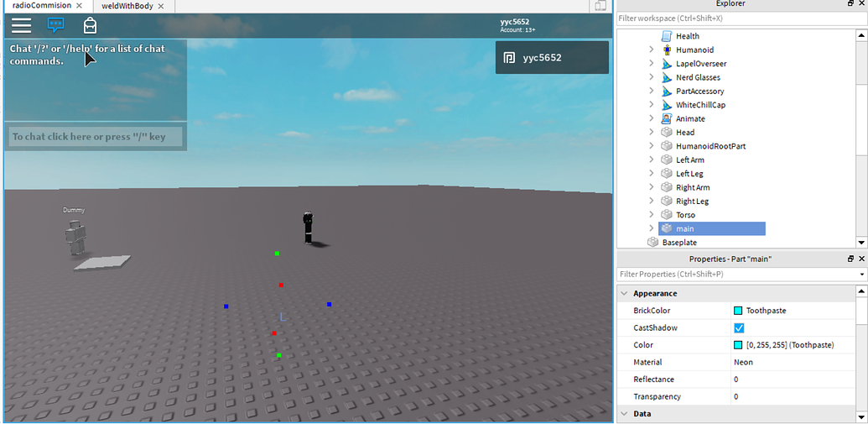Select HumanoidRootPart in Explorer
This screenshot has height=424, width=868.
[711, 146]
